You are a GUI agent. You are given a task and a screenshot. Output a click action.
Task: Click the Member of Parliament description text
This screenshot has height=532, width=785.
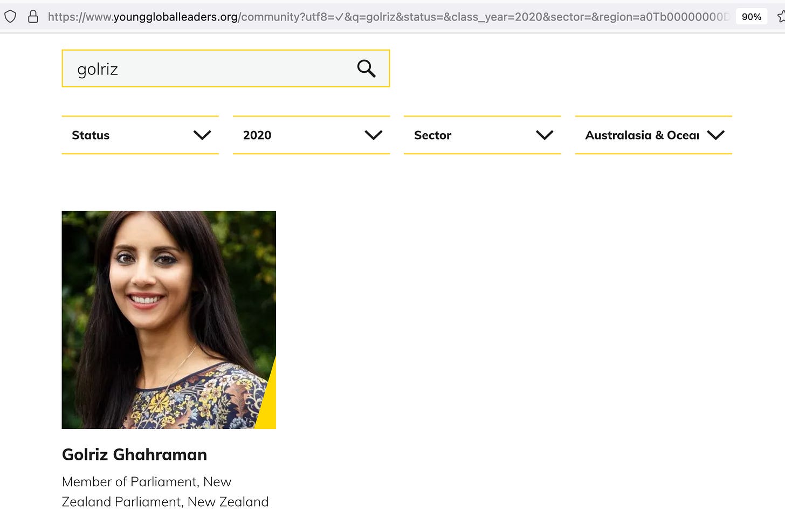[165, 492]
